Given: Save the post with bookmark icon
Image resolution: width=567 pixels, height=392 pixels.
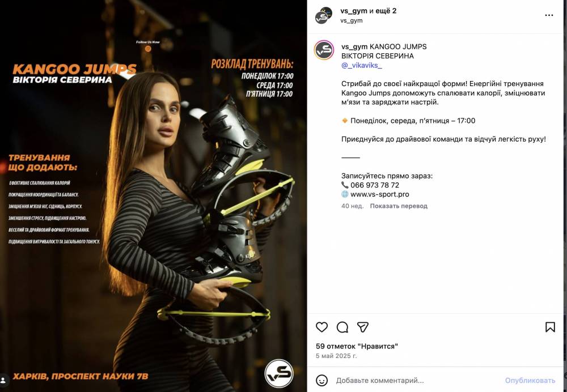Looking at the screenshot, I should 550,327.
